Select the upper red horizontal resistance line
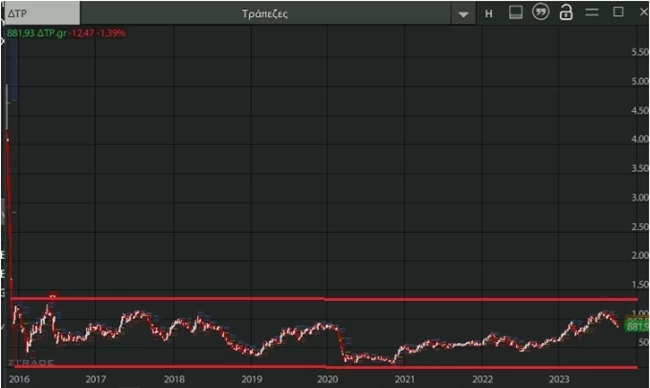The image size is (650, 388). tap(323, 298)
